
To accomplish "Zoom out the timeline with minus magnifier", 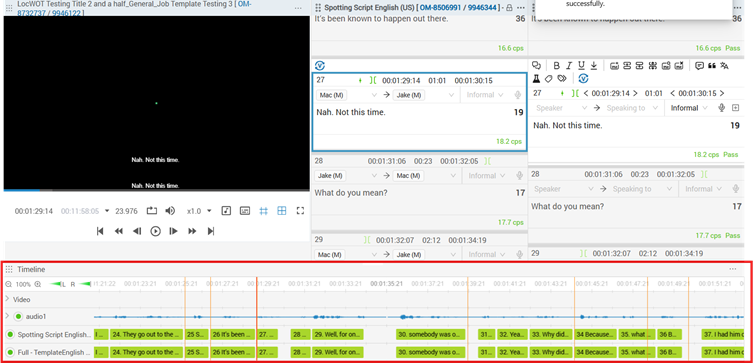I will (8, 284).
